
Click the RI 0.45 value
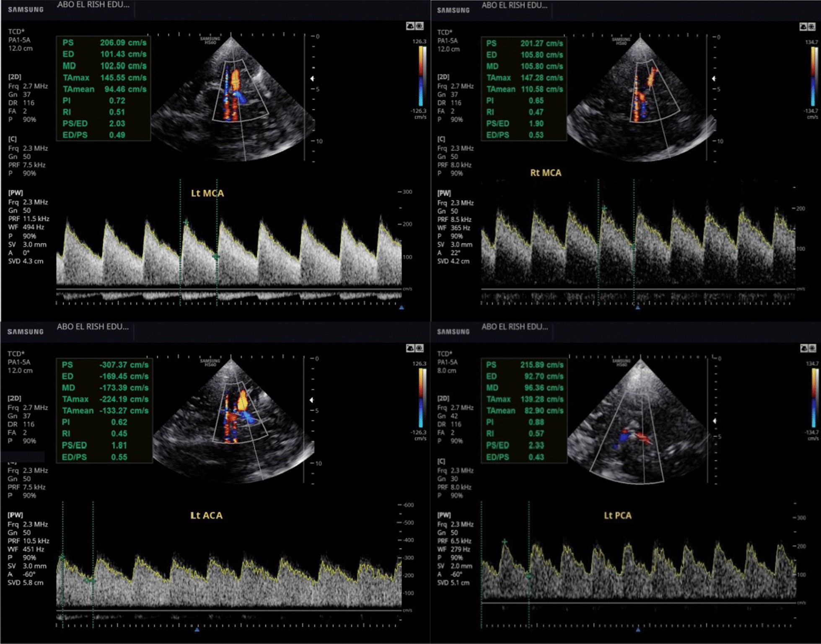tap(94, 434)
